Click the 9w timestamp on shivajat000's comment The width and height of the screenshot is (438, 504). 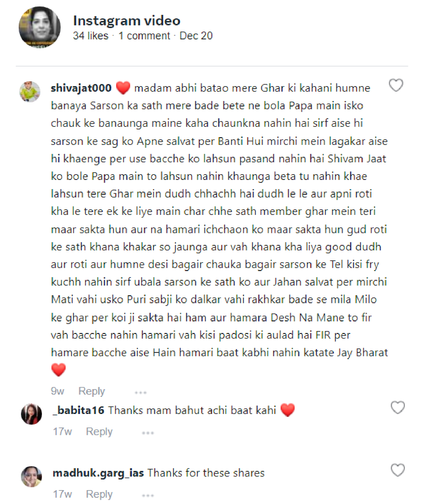(x=57, y=391)
